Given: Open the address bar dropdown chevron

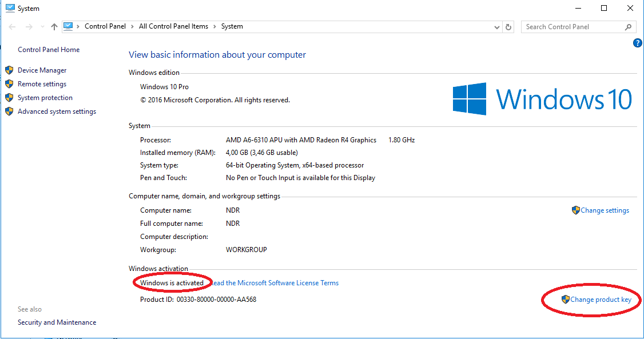Looking at the screenshot, I should (496, 26).
